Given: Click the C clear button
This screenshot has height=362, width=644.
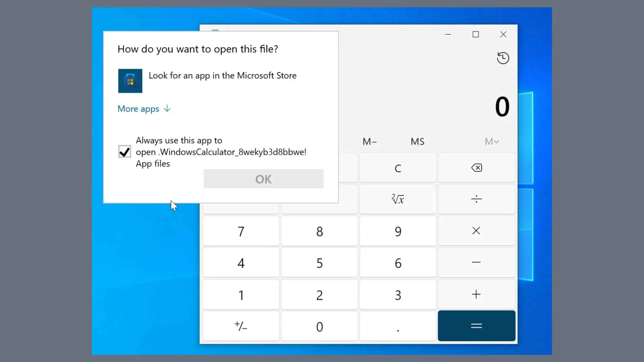Looking at the screenshot, I should click(x=398, y=168).
